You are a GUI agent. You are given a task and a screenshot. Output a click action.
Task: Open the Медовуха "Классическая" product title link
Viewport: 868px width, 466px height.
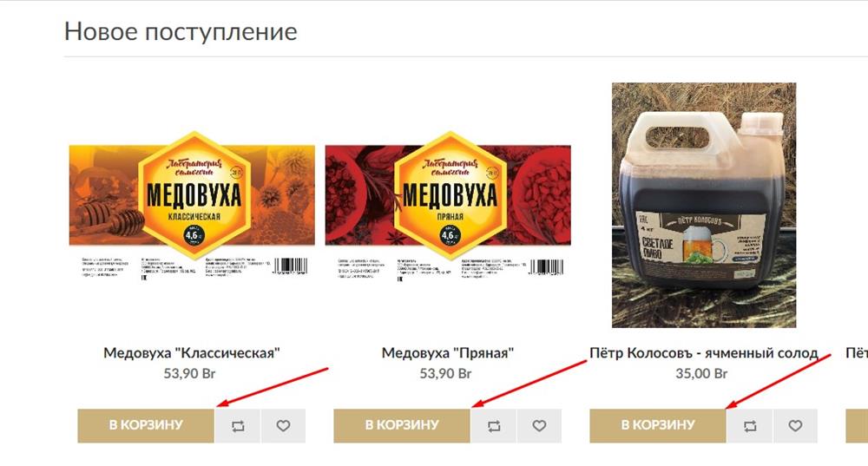pos(192,353)
